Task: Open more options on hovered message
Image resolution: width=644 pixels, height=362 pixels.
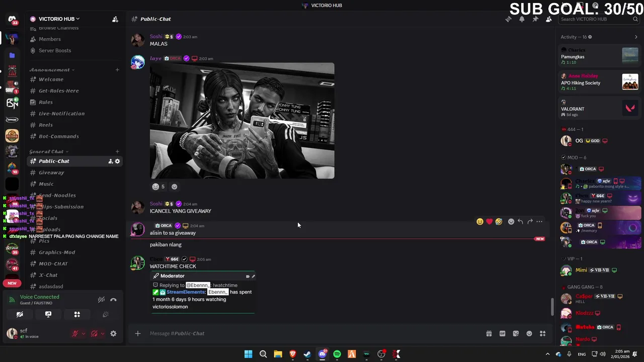Action: 539,222
